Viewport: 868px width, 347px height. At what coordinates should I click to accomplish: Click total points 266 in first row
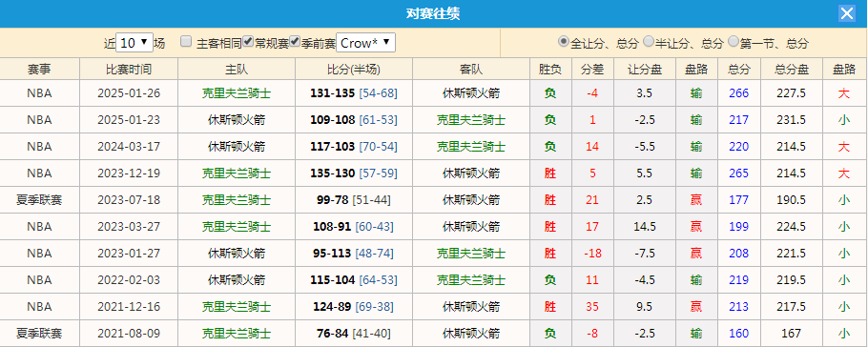point(739,93)
